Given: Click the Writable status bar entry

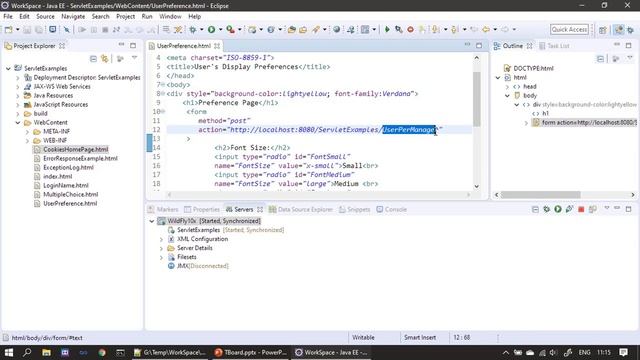Looking at the screenshot, I should click(x=363, y=338).
